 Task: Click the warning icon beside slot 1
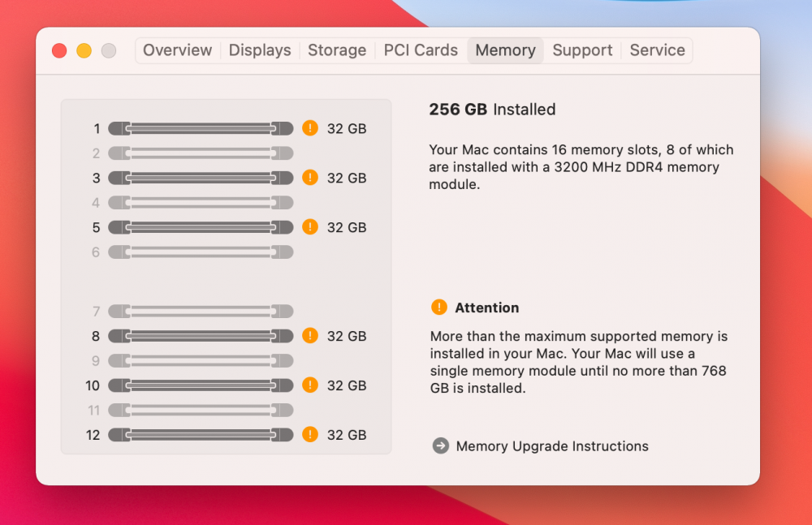coord(309,128)
